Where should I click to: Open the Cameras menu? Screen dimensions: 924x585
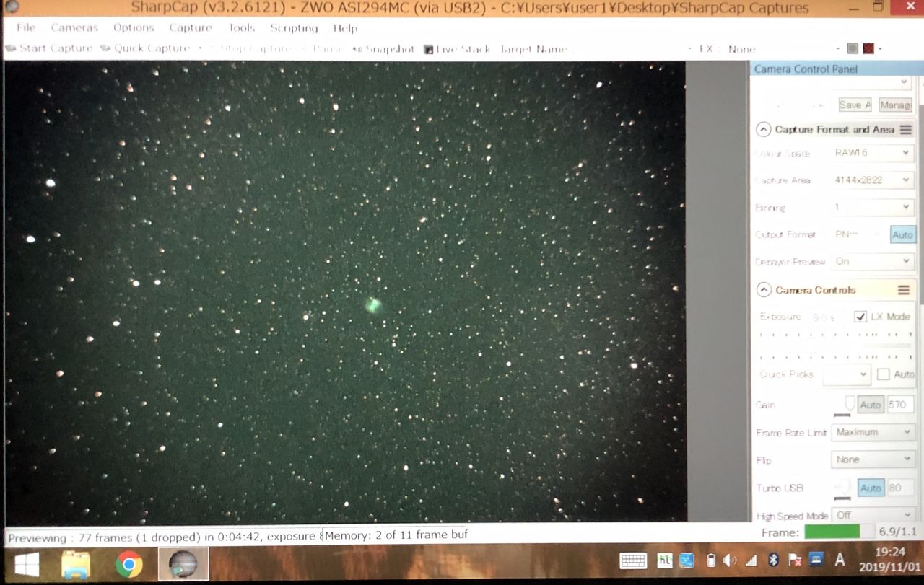coord(74,27)
